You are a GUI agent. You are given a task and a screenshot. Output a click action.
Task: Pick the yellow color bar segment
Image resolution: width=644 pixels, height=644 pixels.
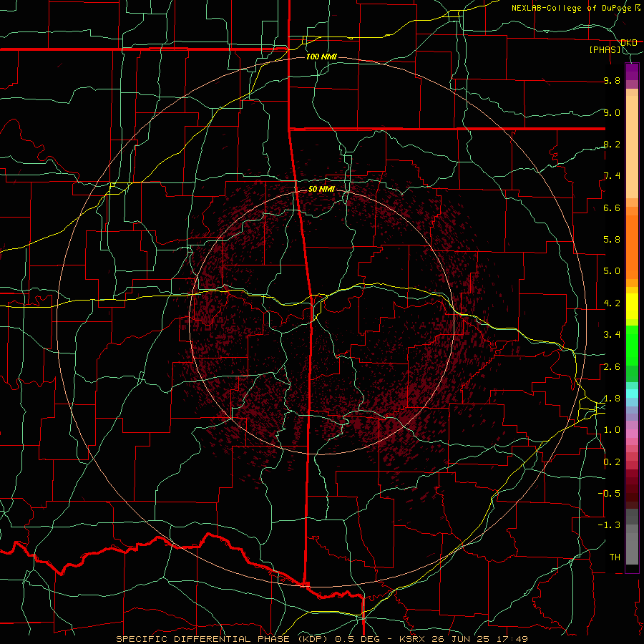click(632, 306)
